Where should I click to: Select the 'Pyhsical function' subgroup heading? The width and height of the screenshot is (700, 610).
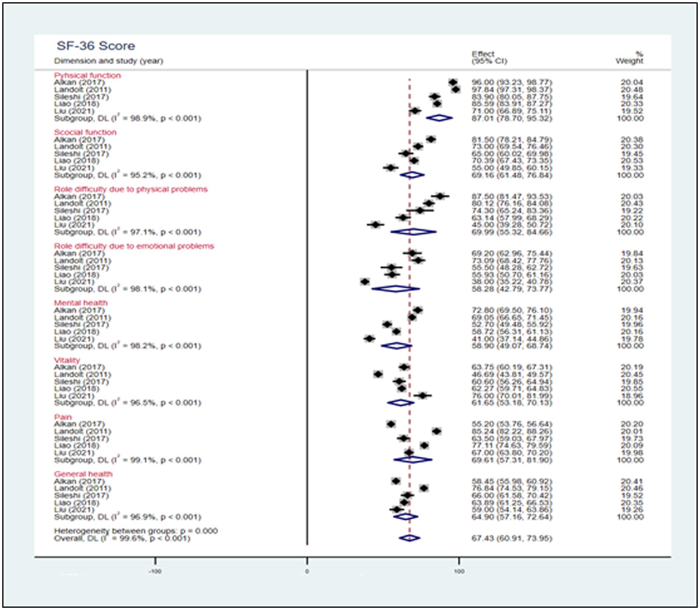88,75
